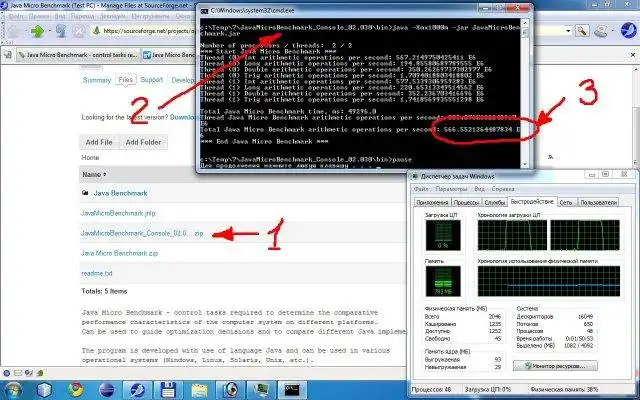Switch to cmd console on taskbar
This screenshot has width=640, height=400.
pyautogui.click(x=292, y=390)
